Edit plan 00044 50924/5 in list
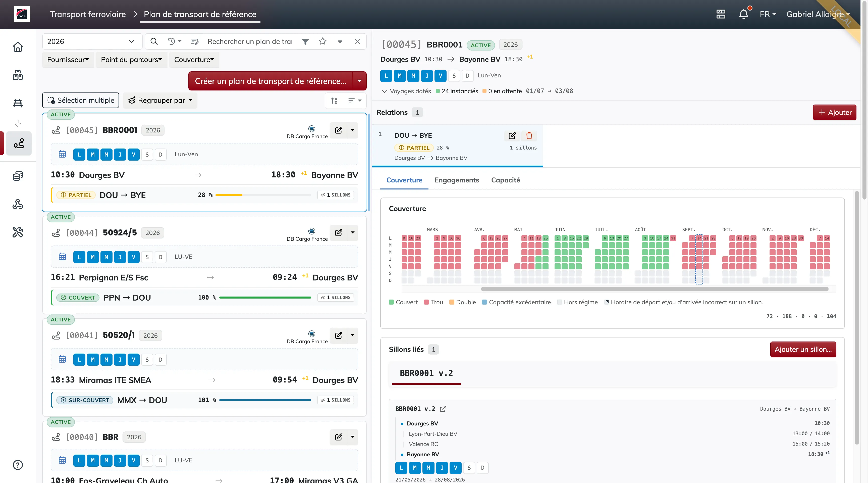868x483 pixels. (x=339, y=232)
